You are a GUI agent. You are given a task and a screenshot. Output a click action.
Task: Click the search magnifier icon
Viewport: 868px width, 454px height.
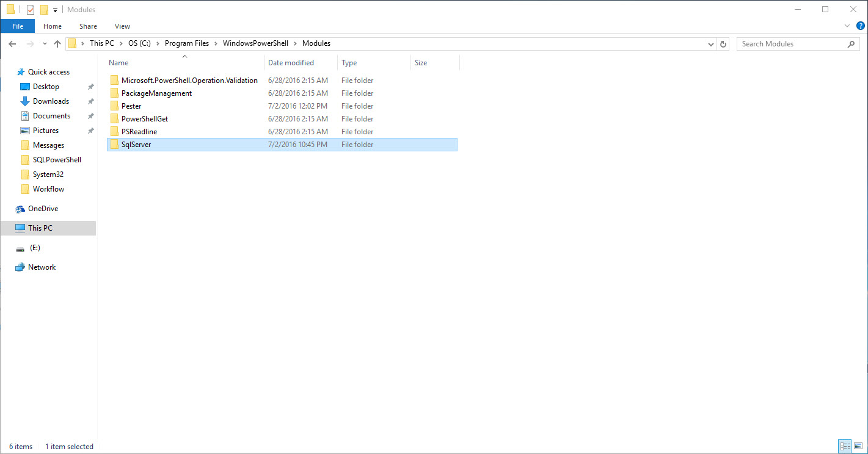(x=852, y=44)
